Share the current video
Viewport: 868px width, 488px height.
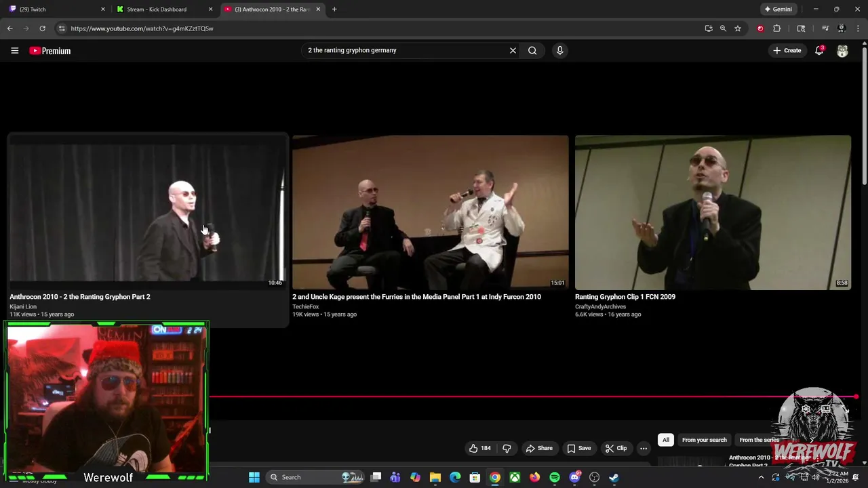point(540,448)
